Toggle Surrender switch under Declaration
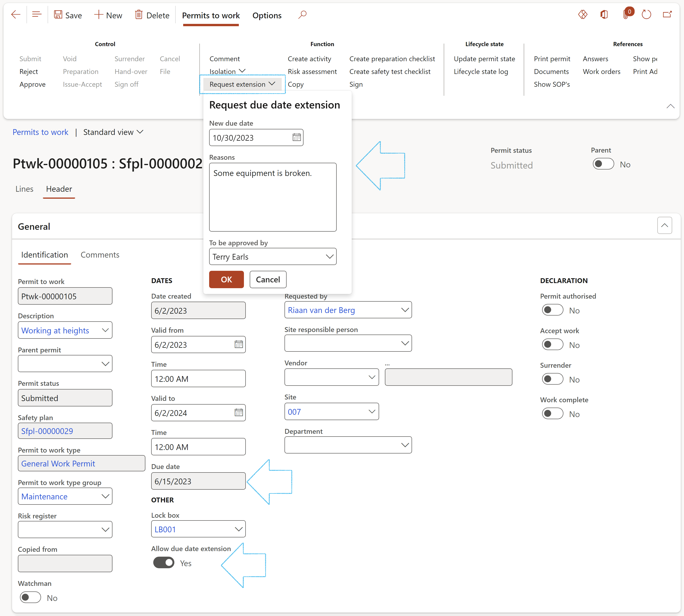 [552, 379]
